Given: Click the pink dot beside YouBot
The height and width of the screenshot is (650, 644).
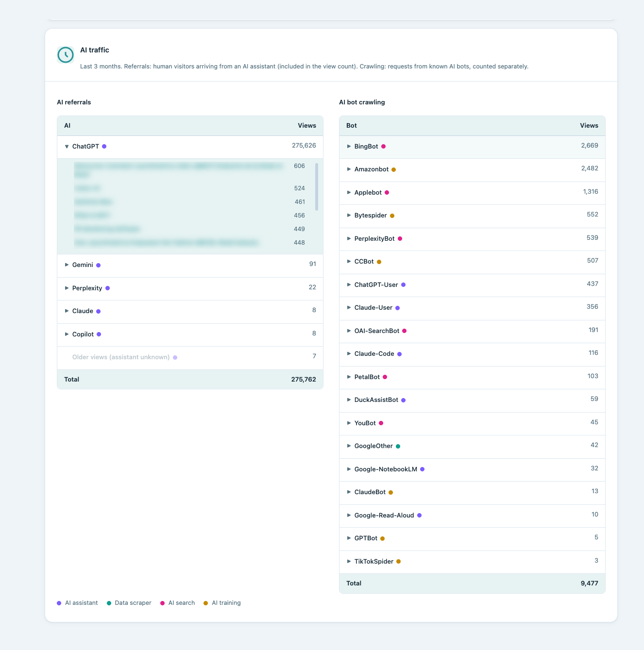Looking at the screenshot, I should point(381,423).
